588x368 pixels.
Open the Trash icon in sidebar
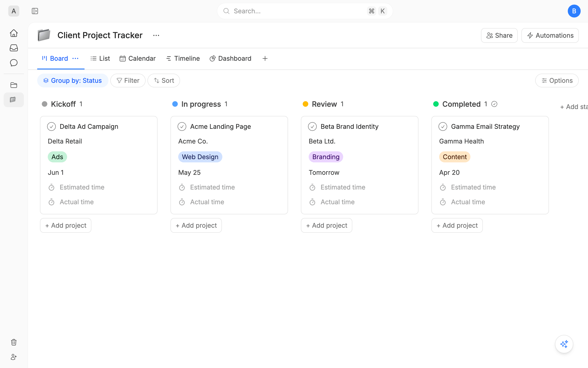(14, 342)
